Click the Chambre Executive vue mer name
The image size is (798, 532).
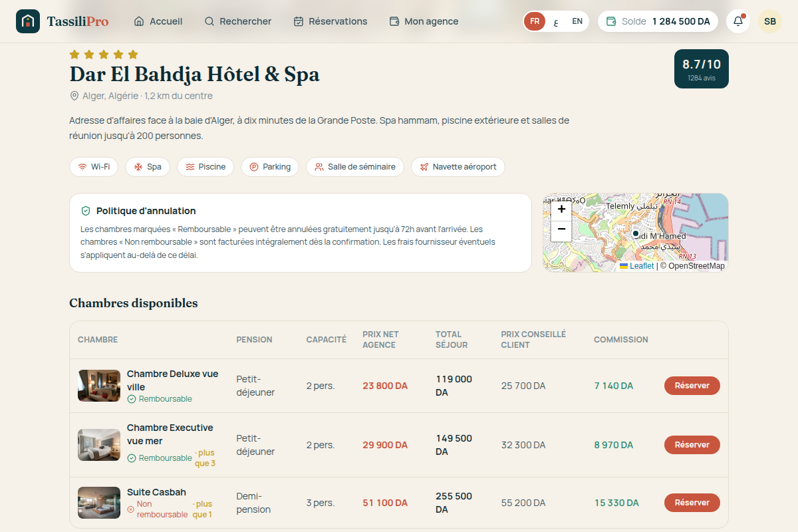point(170,434)
